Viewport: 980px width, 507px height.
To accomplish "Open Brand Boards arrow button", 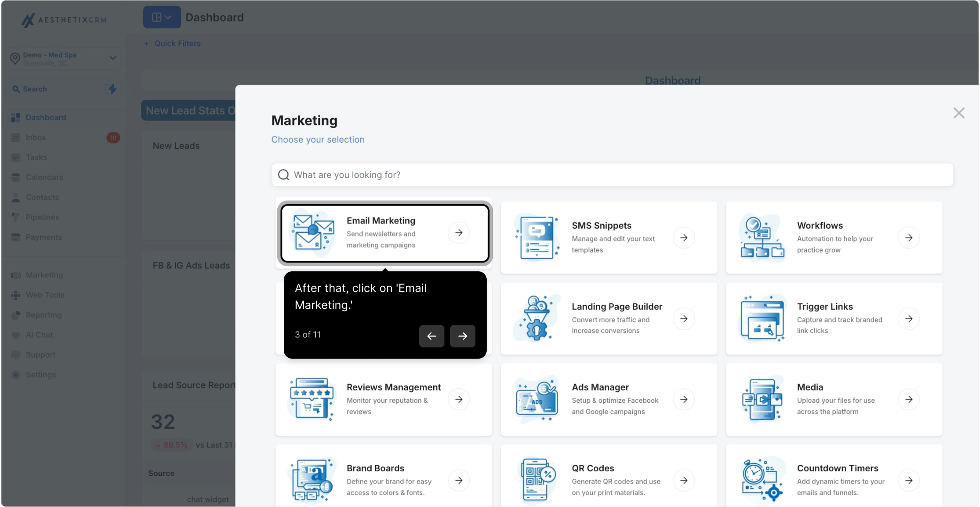I will point(459,481).
